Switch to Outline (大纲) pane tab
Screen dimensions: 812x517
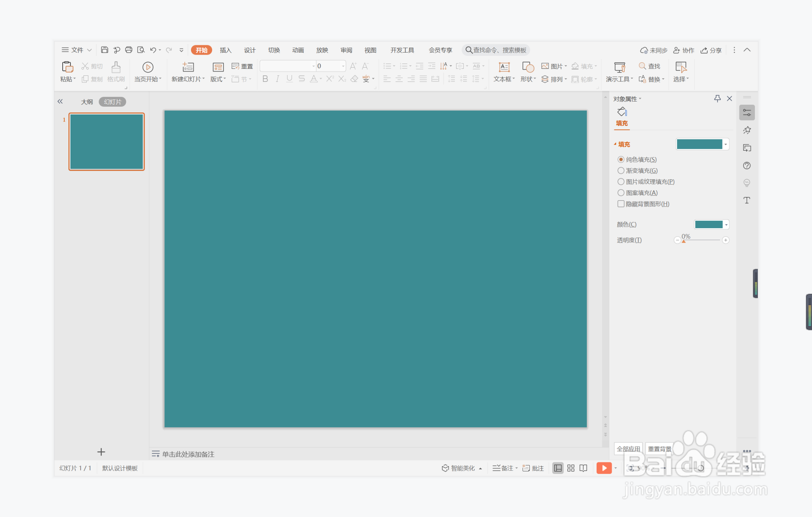(x=87, y=102)
